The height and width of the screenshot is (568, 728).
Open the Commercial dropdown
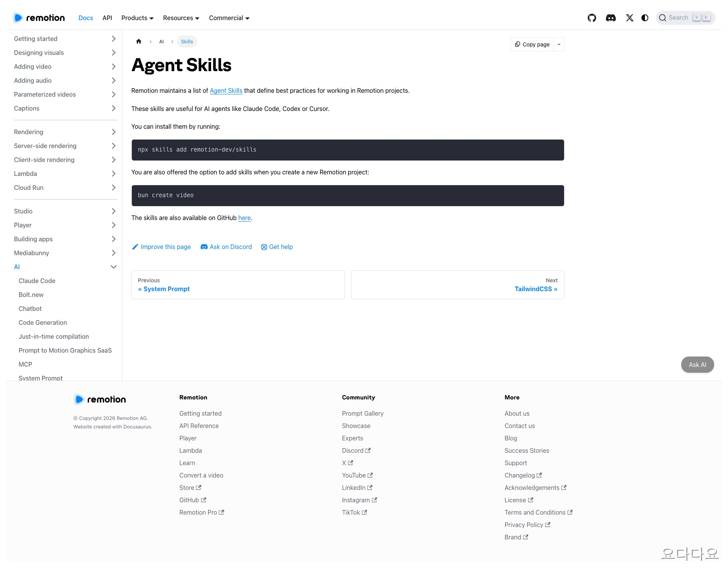(x=229, y=18)
